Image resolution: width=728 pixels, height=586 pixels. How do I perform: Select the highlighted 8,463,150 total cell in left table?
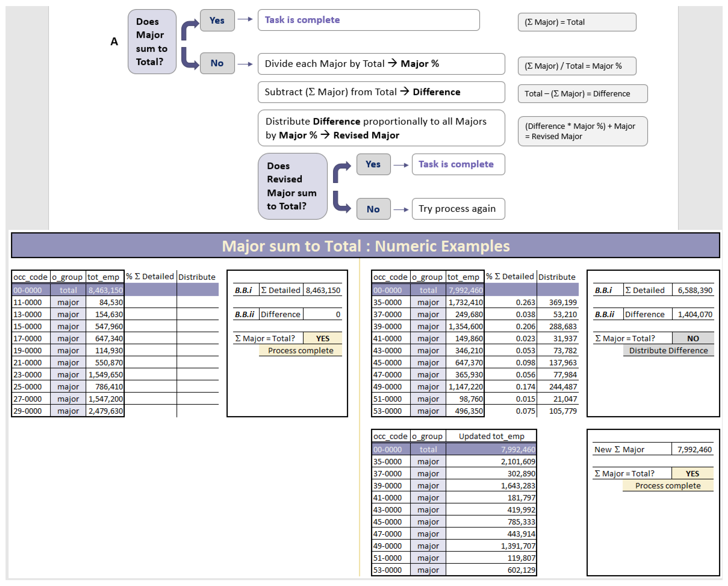(x=105, y=290)
